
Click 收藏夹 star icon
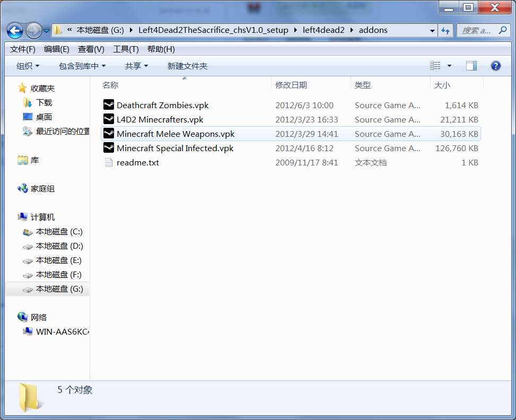[x=22, y=88]
